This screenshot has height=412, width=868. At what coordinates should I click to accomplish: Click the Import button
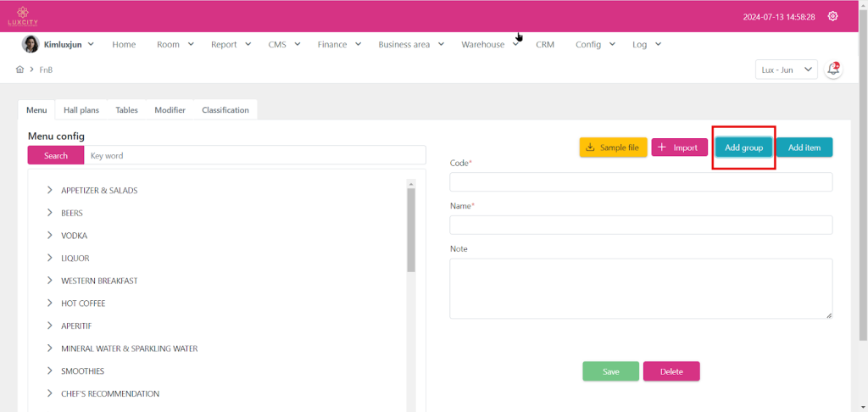pos(679,148)
